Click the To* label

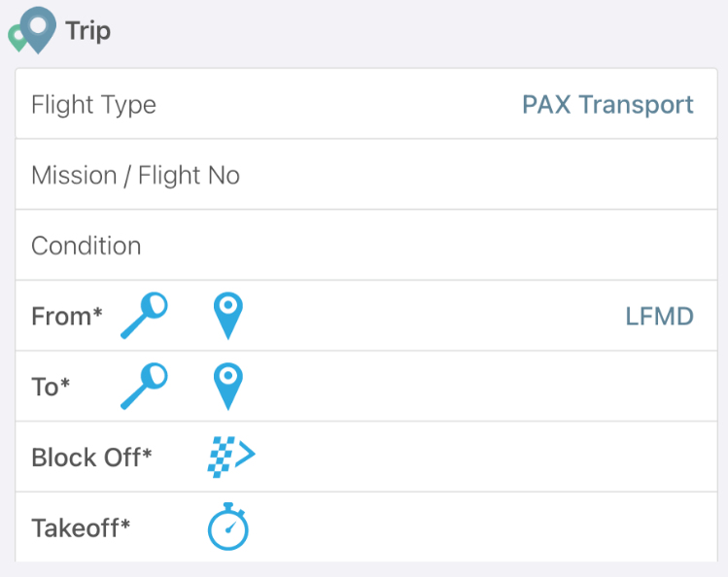51,387
